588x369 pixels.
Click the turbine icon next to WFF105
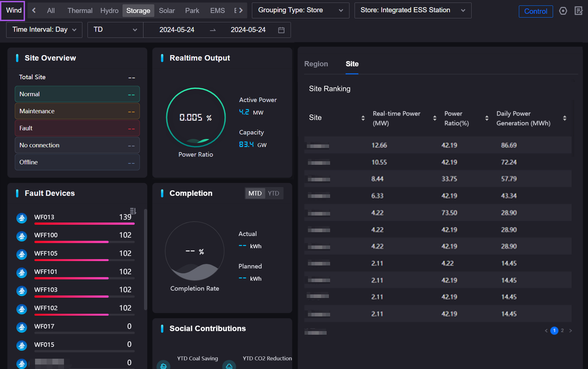[x=22, y=254]
